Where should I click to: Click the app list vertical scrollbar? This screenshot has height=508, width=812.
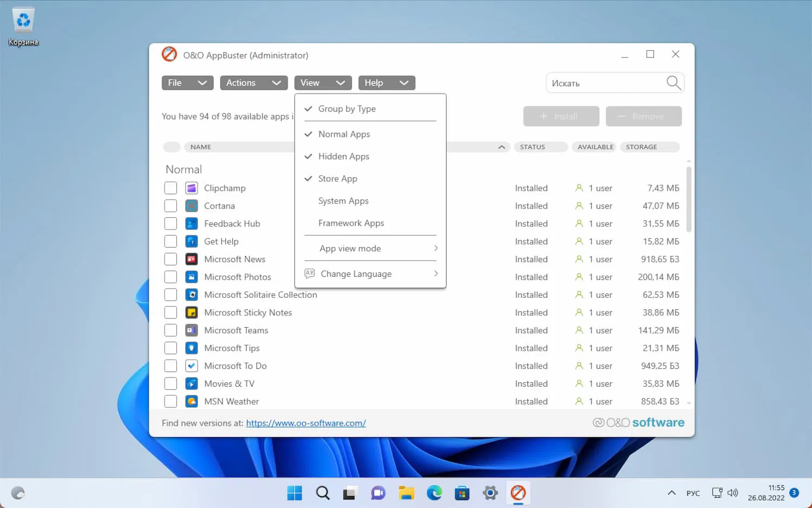pyautogui.click(x=689, y=199)
